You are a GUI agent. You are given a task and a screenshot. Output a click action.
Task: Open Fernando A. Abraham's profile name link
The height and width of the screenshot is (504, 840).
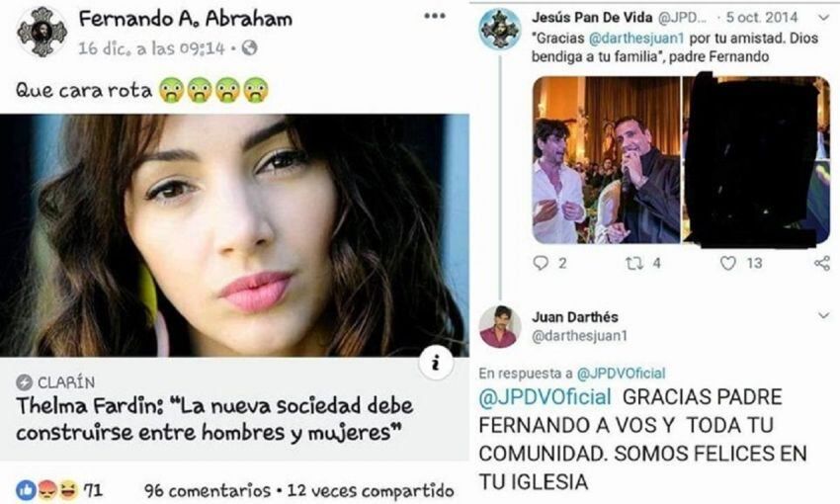click(x=186, y=19)
